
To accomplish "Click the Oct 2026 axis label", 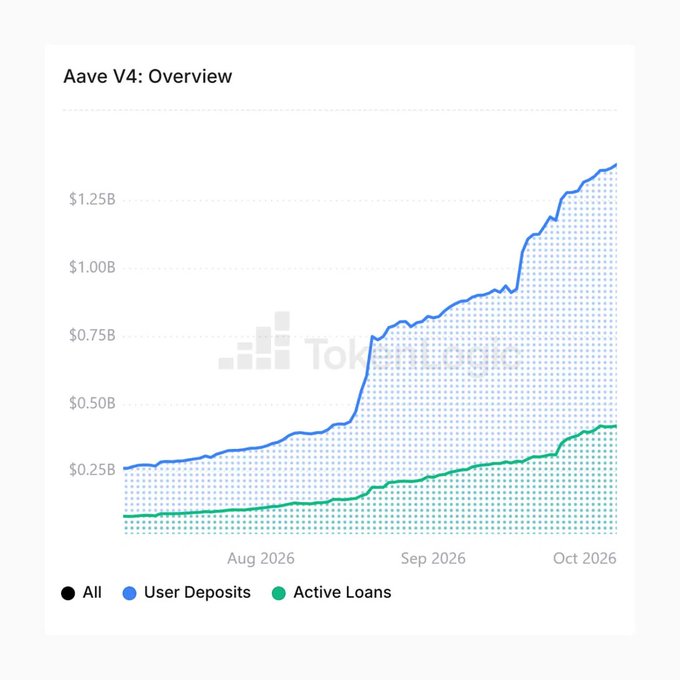I will pyautogui.click(x=585, y=558).
